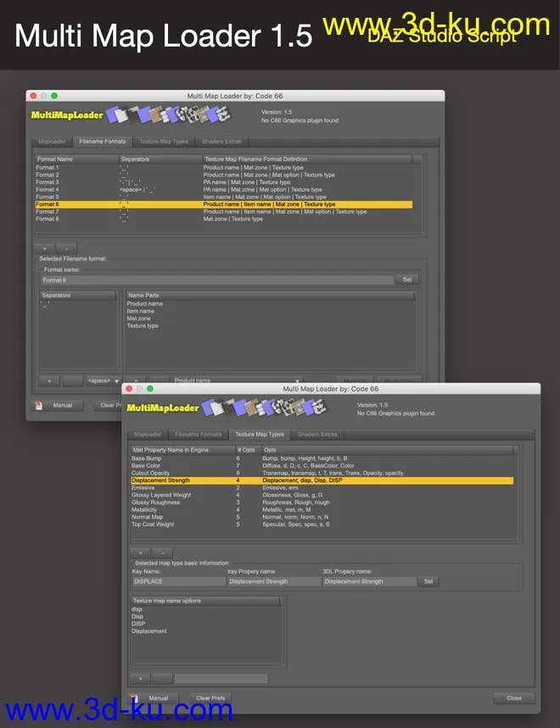Click the PDF icon in the Filename Formats window
Screen dimensions: 560x728
38,406
